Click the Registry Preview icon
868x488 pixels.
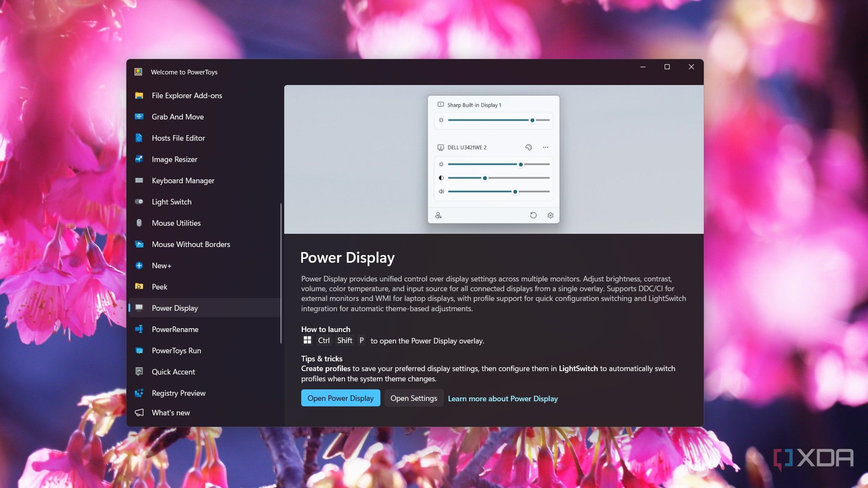click(139, 393)
